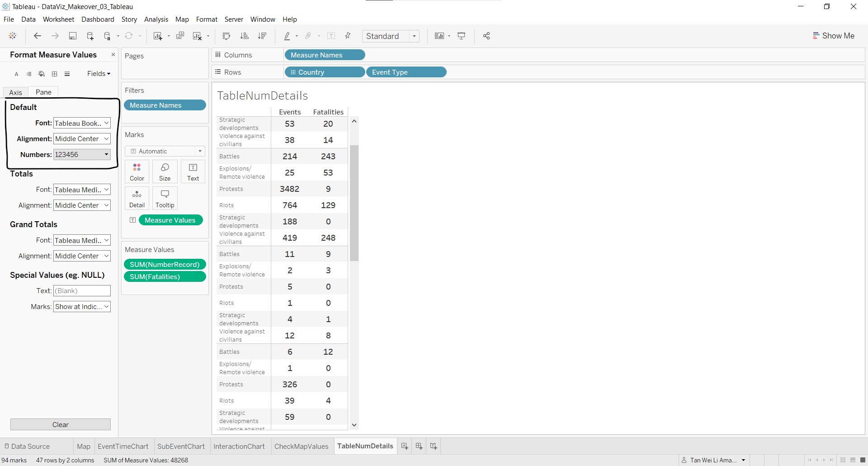Open the Analysis menu

point(156,19)
